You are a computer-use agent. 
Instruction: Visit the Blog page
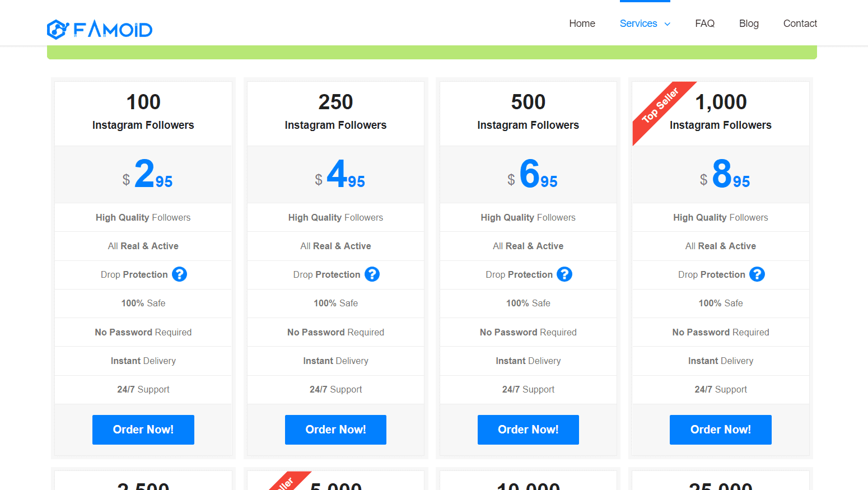tap(749, 24)
